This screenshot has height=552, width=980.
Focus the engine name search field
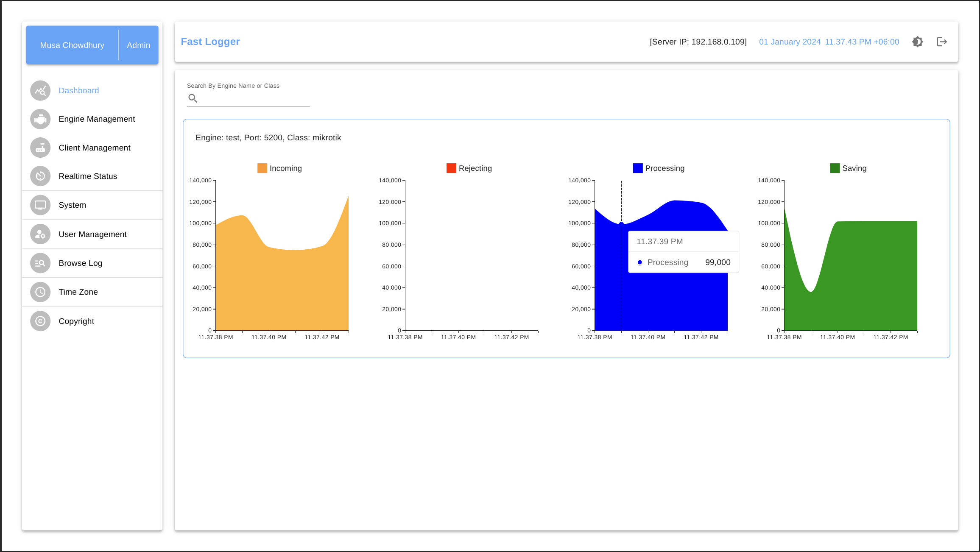point(254,98)
